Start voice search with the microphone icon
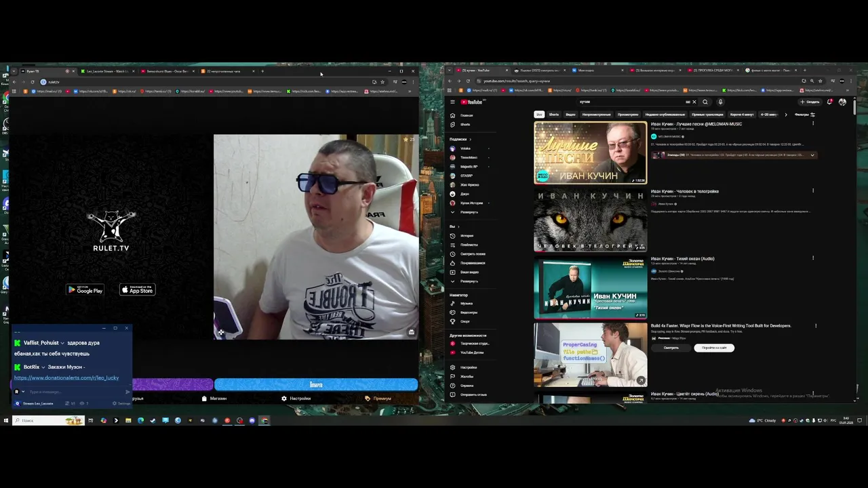868x488 pixels. click(720, 102)
